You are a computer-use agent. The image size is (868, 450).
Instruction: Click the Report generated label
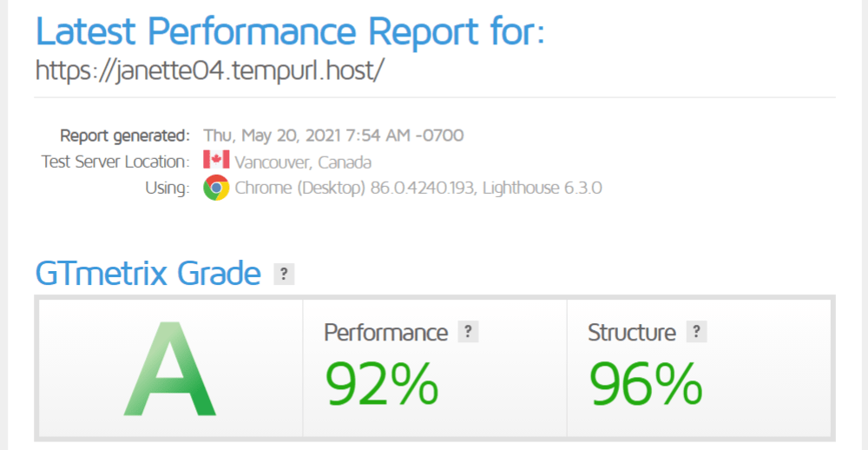point(125,136)
